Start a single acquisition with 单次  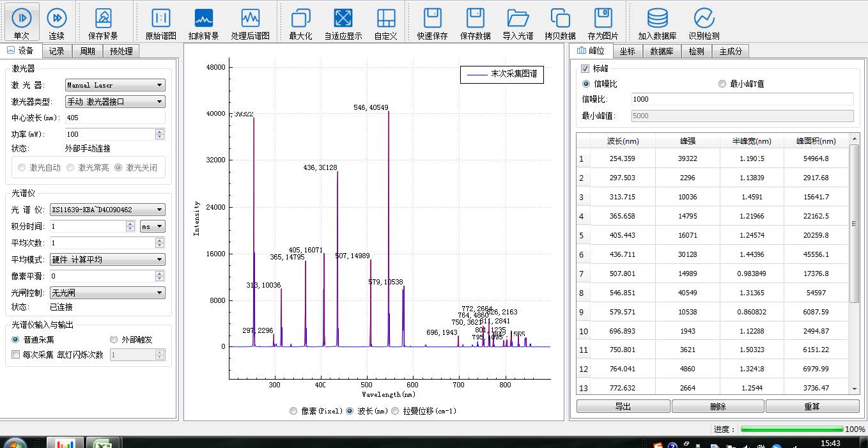click(x=22, y=22)
